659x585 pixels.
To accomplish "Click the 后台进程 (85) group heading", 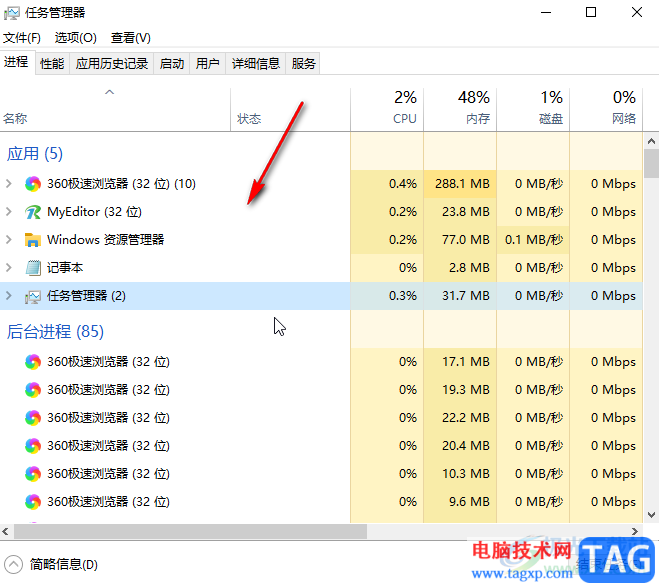I will (x=55, y=332).
